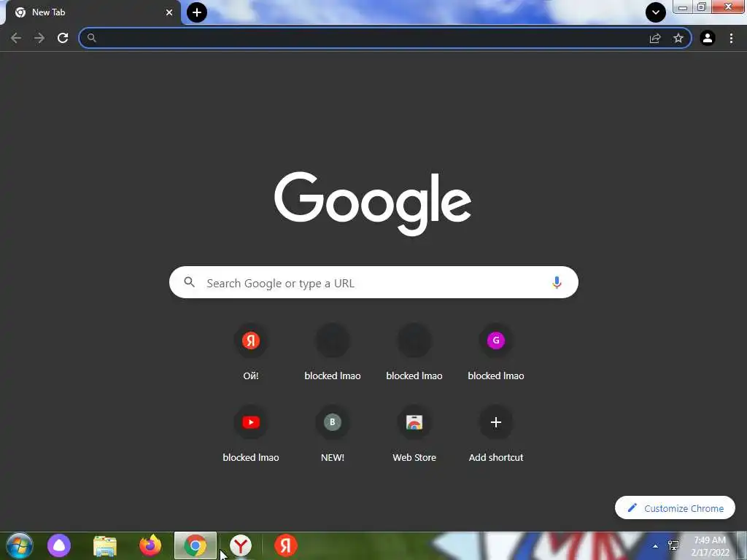Screen dimensions: 747x560
Task: Open Firefox from the taskbar
Action: (150, 545)
